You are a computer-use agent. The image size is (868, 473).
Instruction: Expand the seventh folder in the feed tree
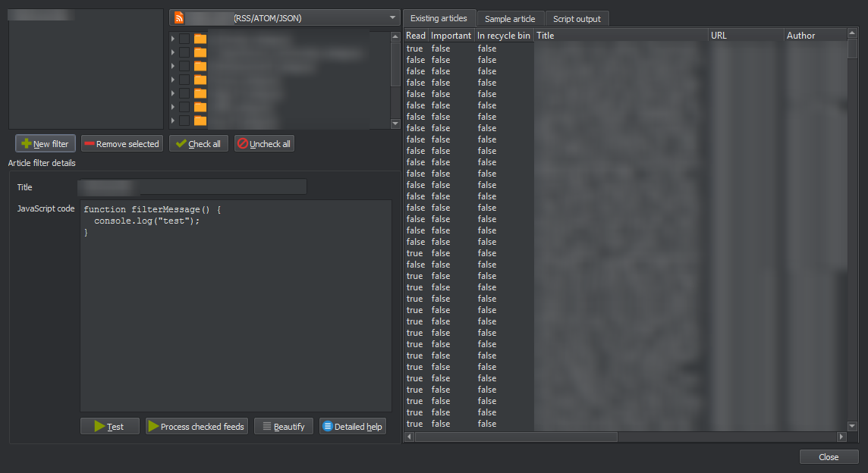pyautogui.click(x=173, y=121)
